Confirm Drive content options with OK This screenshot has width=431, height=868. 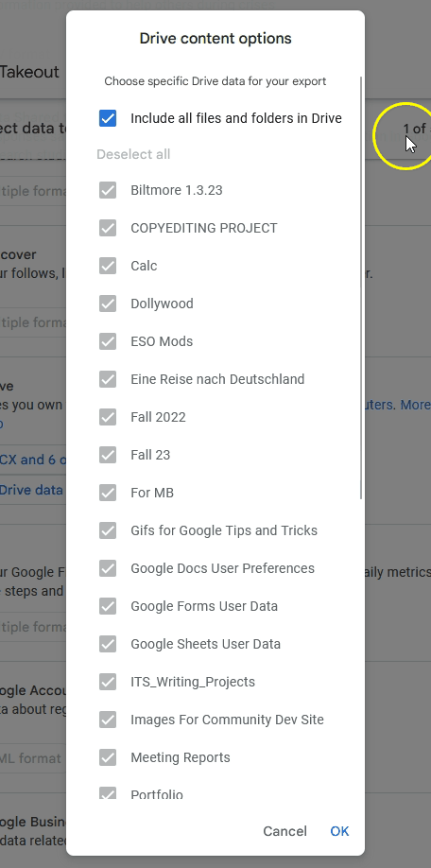tap(339, 831)
